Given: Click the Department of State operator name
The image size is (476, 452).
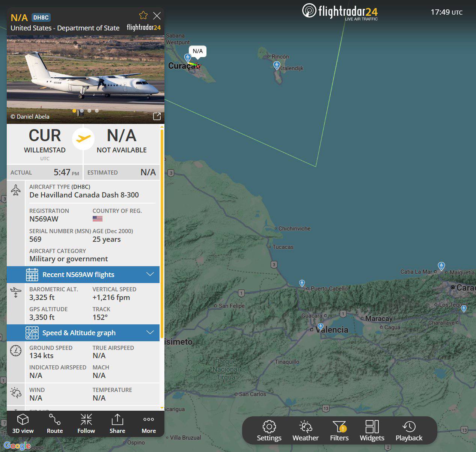Looking at the screenshot, I should click(65, 28).
